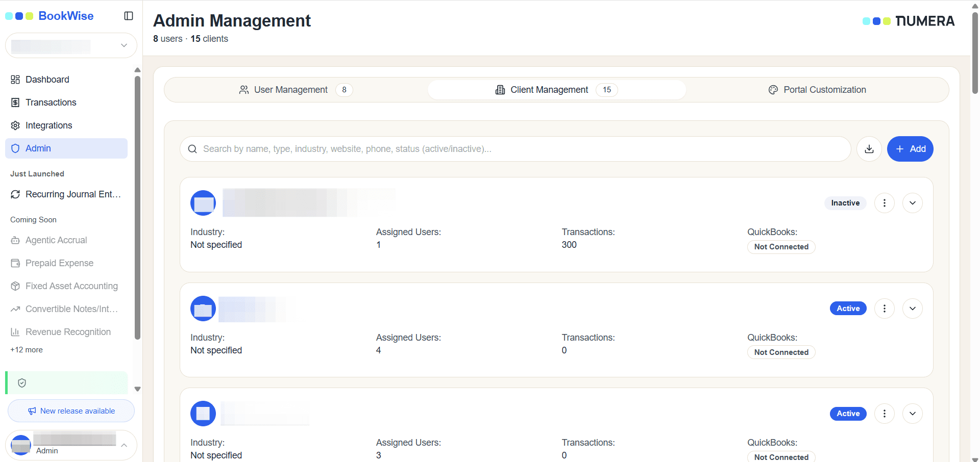Click the Convertible Notes item

(66, 309)
